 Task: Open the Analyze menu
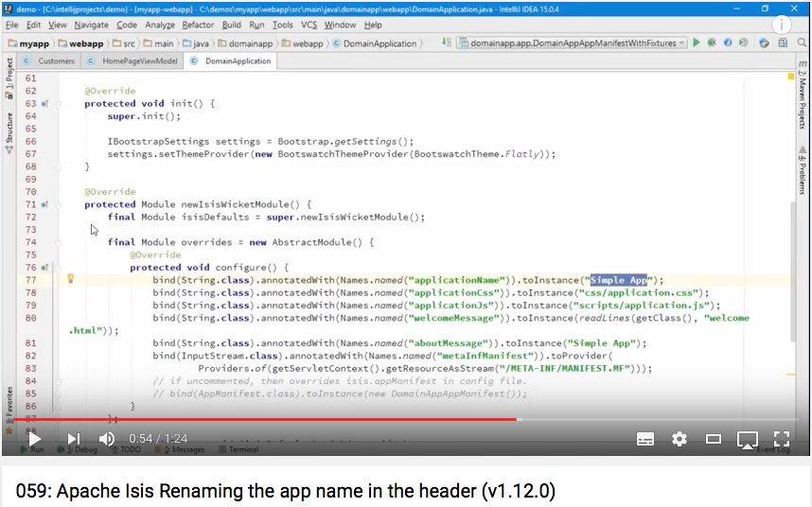160,25
